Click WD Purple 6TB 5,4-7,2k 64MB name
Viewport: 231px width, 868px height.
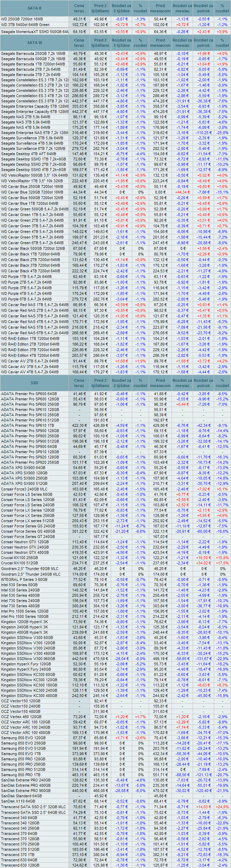[26, 299]
